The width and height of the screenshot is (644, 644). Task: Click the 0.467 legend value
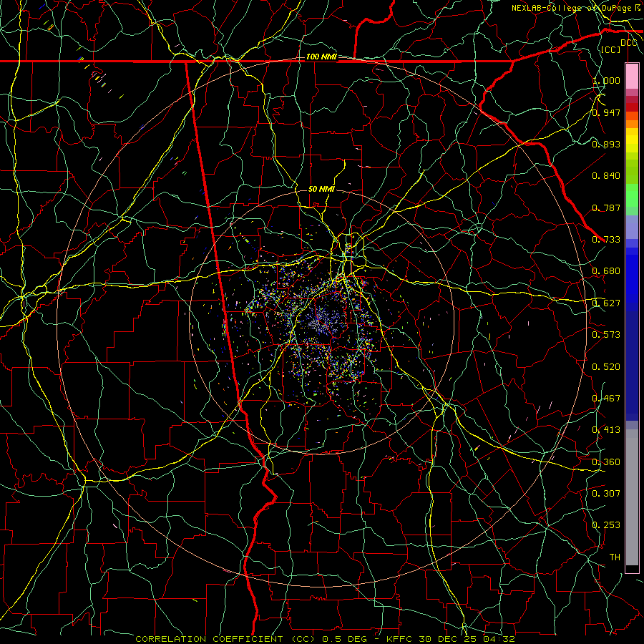point(606,398)
